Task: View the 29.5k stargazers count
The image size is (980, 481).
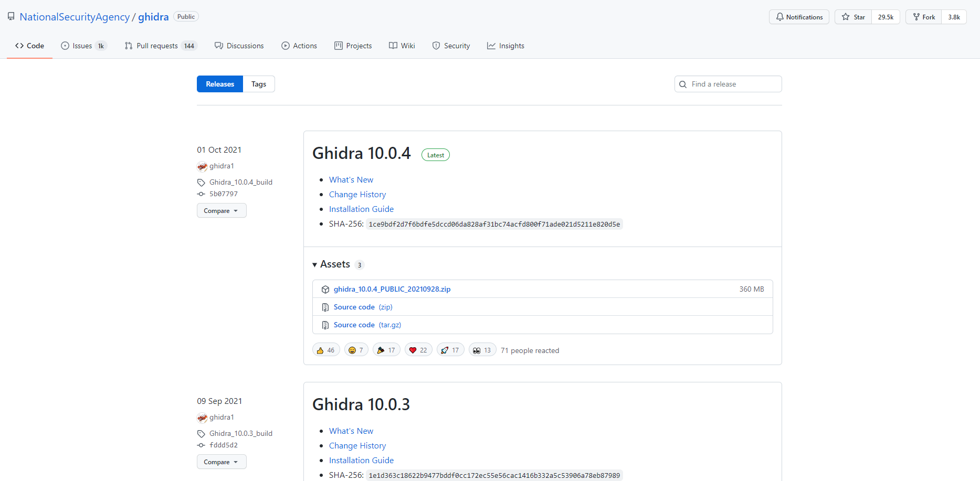Action: (x=886, y=17)
